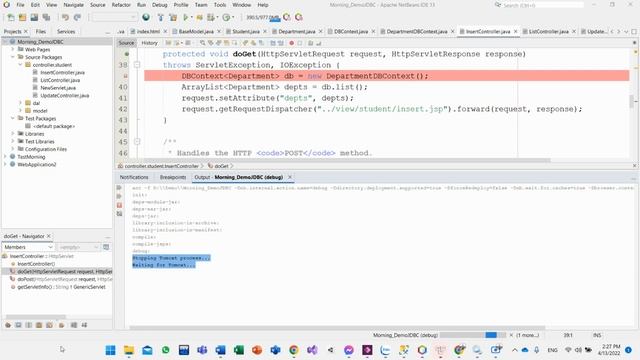
Task: Click the History view button
Action: (149, 43)
